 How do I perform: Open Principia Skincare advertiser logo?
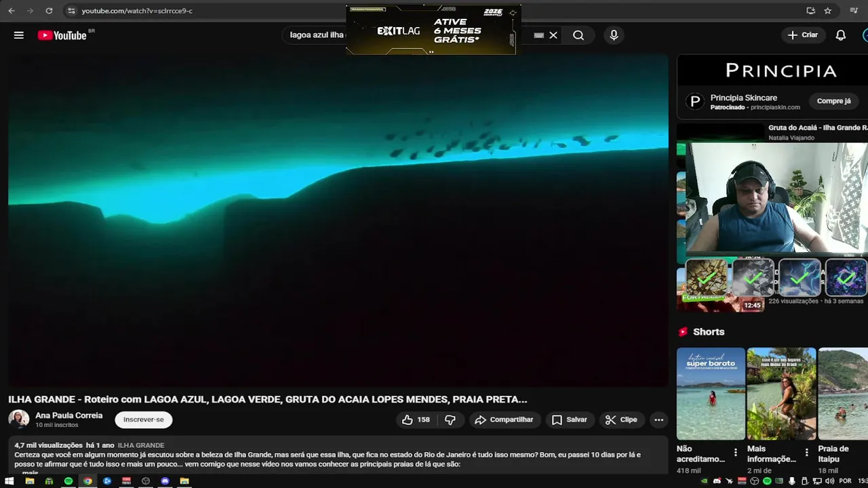pyautogui.click(x=694, y=102)
